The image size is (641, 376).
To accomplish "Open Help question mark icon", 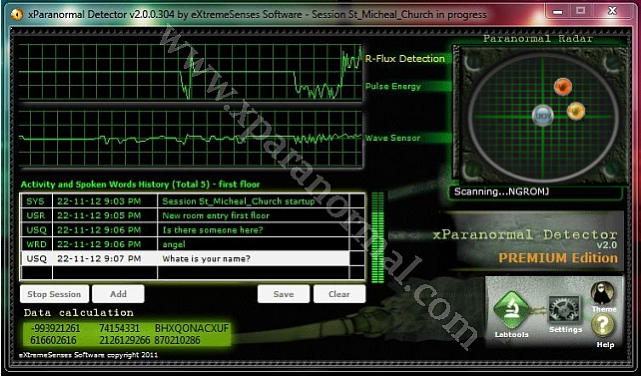I will [x=603, y=326].
